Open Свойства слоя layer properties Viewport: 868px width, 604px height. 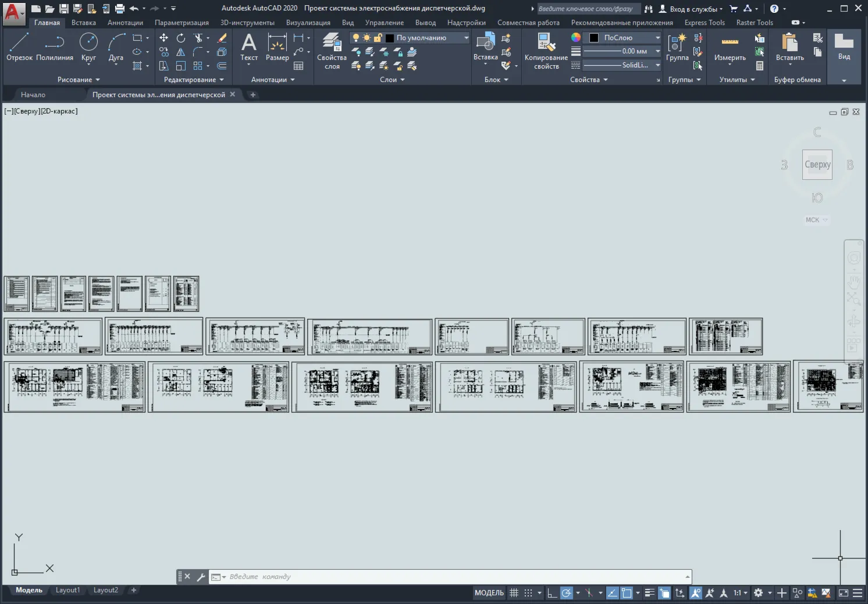pyautogui.click(x=332, y=51)
